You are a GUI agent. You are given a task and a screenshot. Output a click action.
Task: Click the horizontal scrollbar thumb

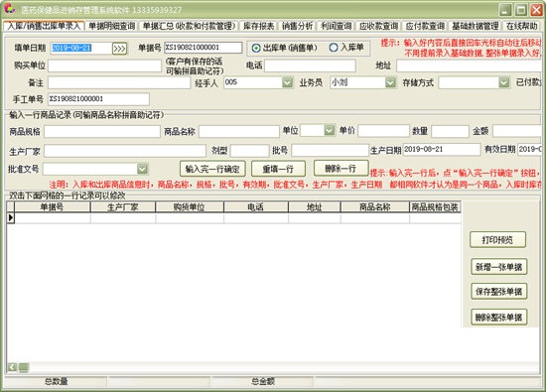pyautogui.click(x=24, y=367)
